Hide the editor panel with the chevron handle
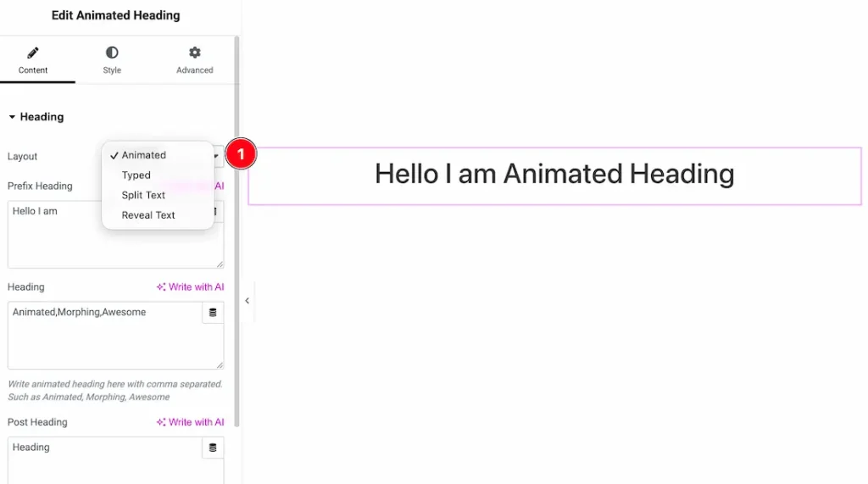The height and width of the screenshot is (484, 868). [x=247, y=301]
